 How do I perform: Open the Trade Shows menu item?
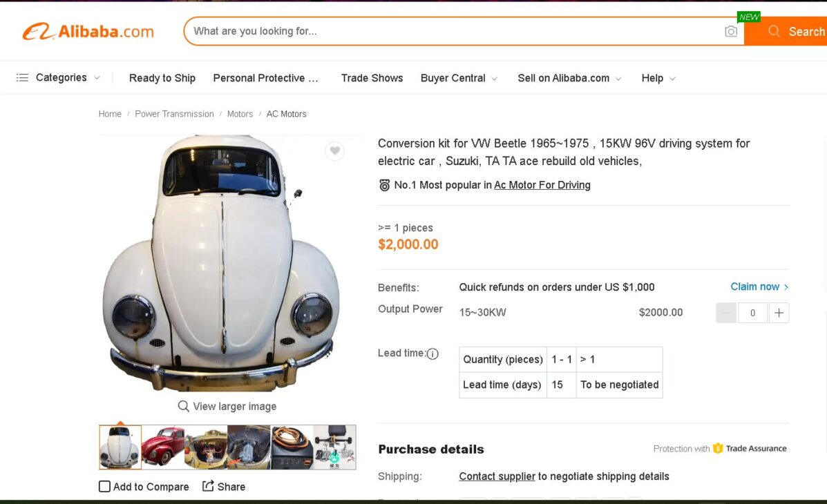click(372, 79)
